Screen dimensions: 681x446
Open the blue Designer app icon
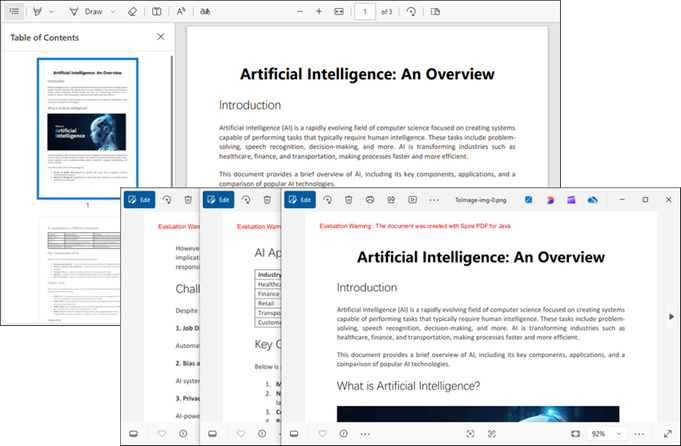click(x=529, y=200)
